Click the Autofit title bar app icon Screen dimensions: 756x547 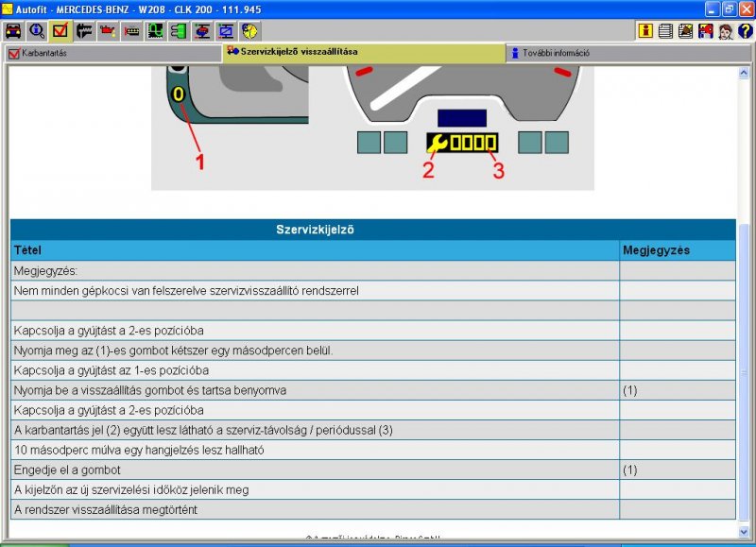(8, 9)
